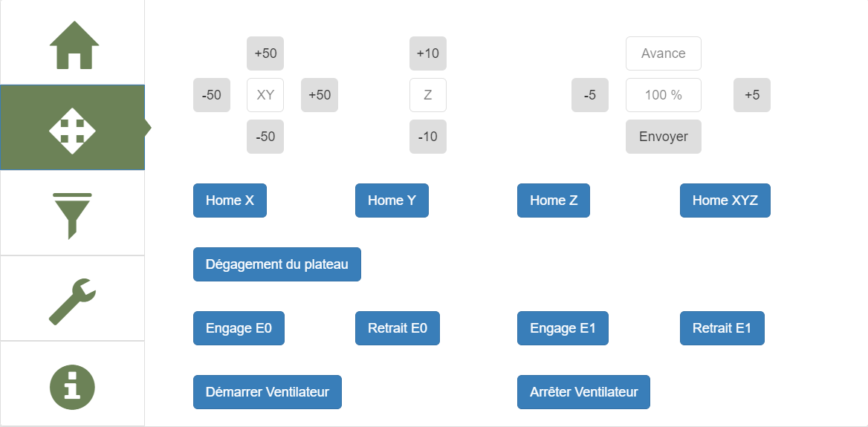868x427 pixels.
Task: Open the funnel filament icon tab
Action: pos(72,215)
